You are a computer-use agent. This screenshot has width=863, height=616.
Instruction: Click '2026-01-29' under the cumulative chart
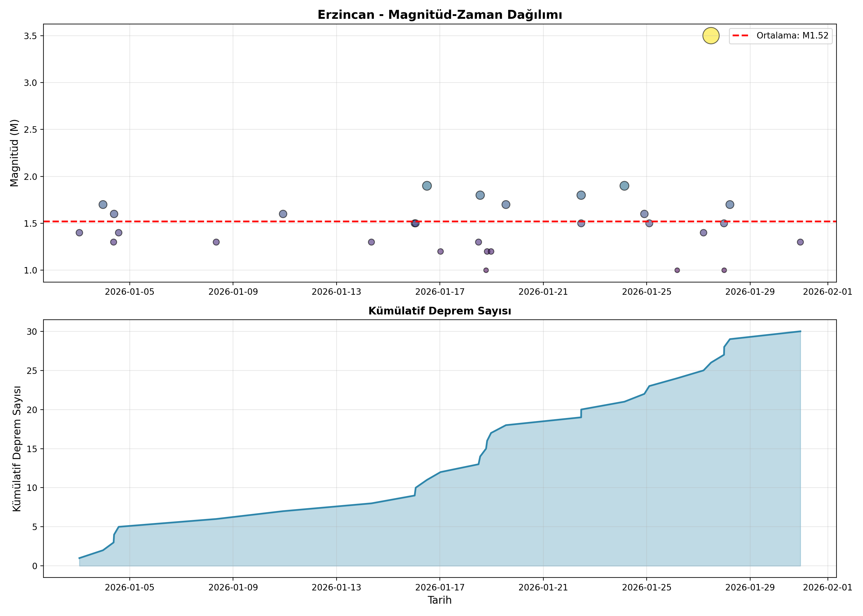750,588
